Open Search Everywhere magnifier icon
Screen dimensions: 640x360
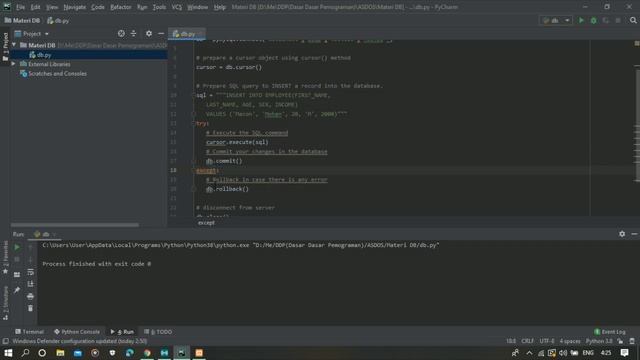pos(633,20)
